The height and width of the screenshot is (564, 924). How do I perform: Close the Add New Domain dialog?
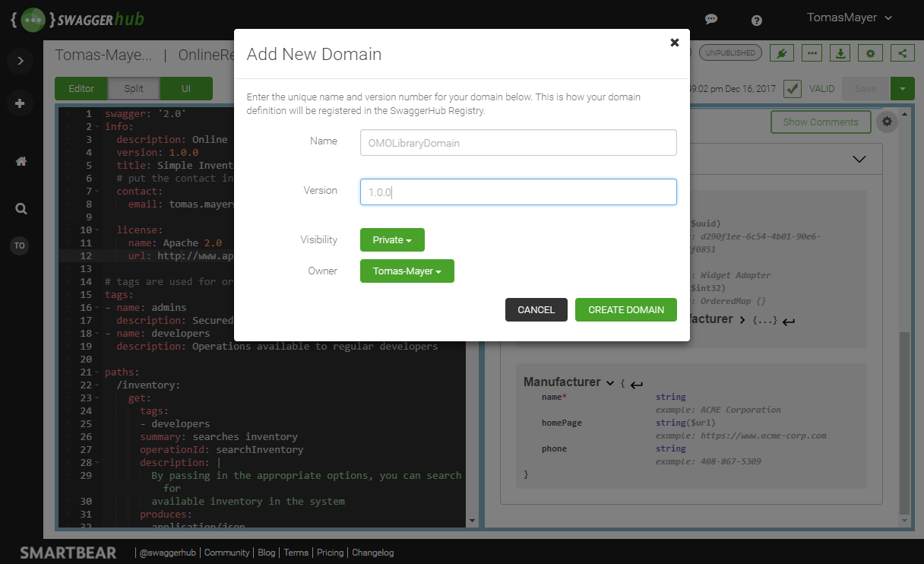click(x=674, y=43)
